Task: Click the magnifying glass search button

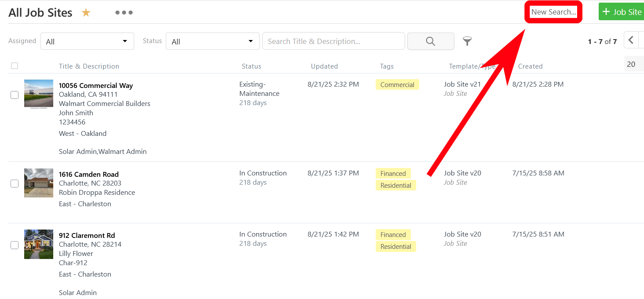Action: pos(430,41)
